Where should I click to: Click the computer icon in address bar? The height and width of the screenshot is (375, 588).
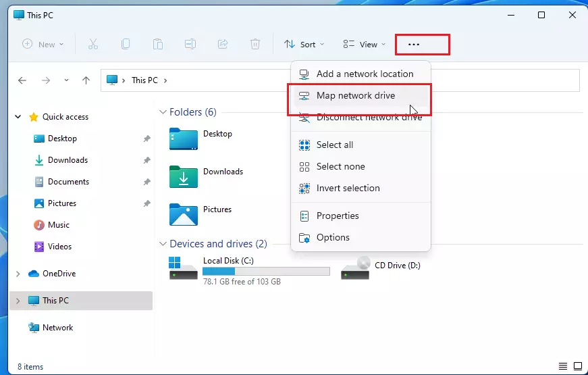[x=112, y=80]
